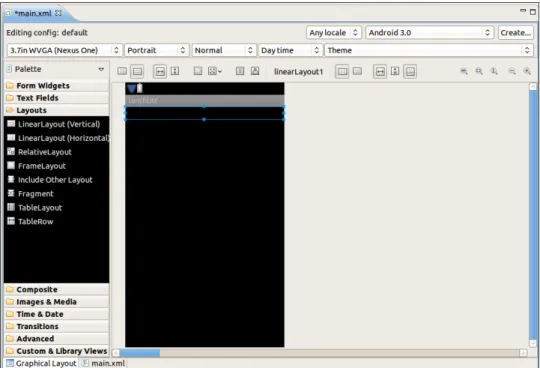Switch to the Graphical Layout tab
This screenshot has height=368, width=540.
point(41,363)
